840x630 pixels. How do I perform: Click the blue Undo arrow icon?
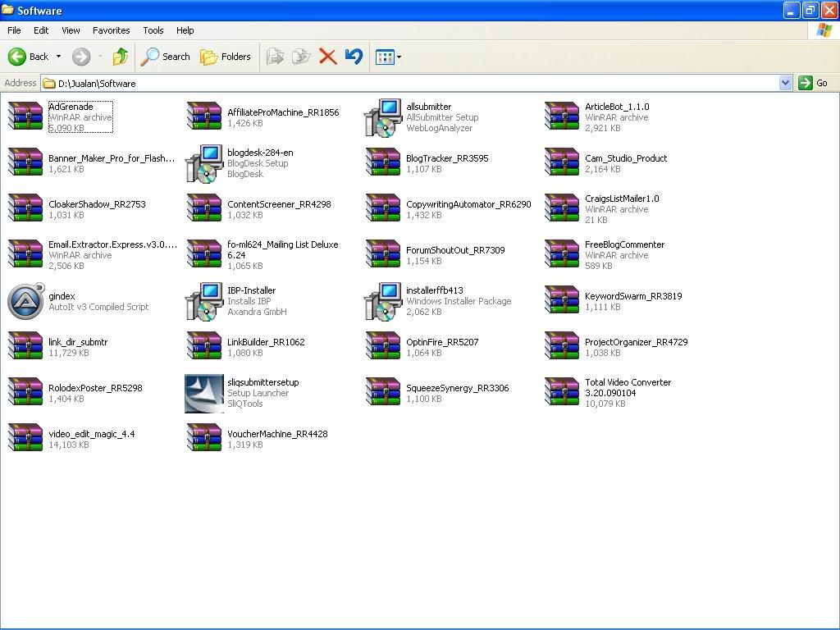(354, 57)
